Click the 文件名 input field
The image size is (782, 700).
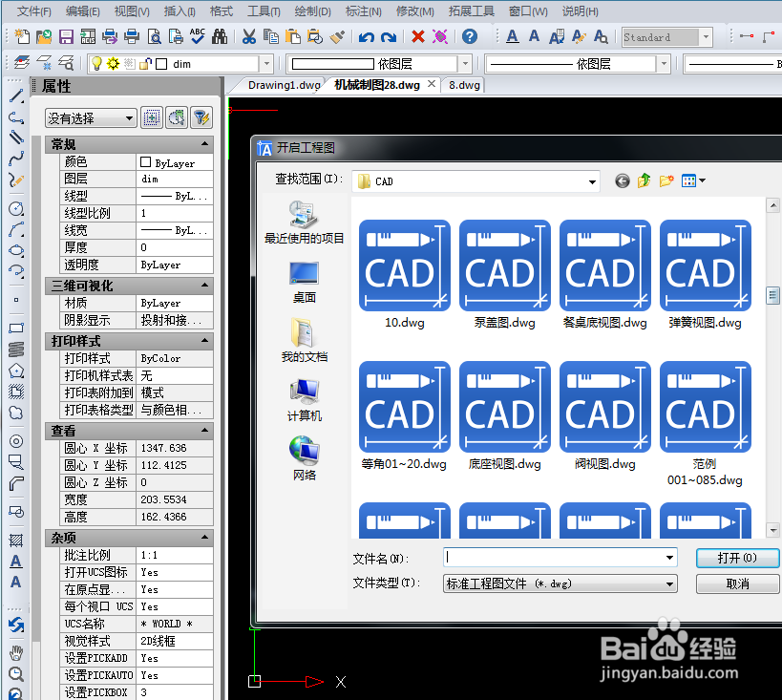[553, 558]
